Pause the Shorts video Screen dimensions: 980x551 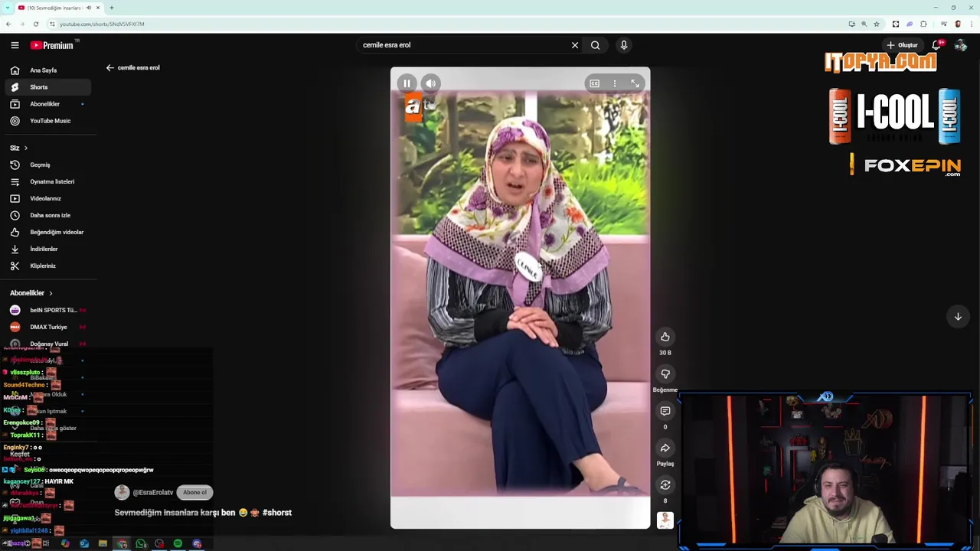(x=407, y=83)
